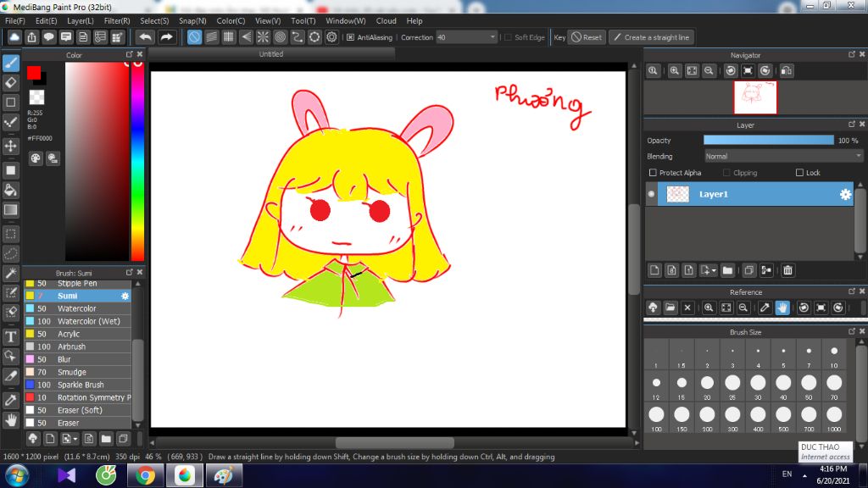Select the Eraser (Soft) brush

pos(77,410)
